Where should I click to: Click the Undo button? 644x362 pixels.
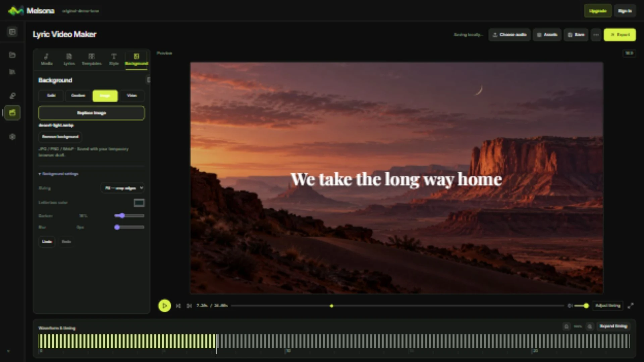click(47, 242)
